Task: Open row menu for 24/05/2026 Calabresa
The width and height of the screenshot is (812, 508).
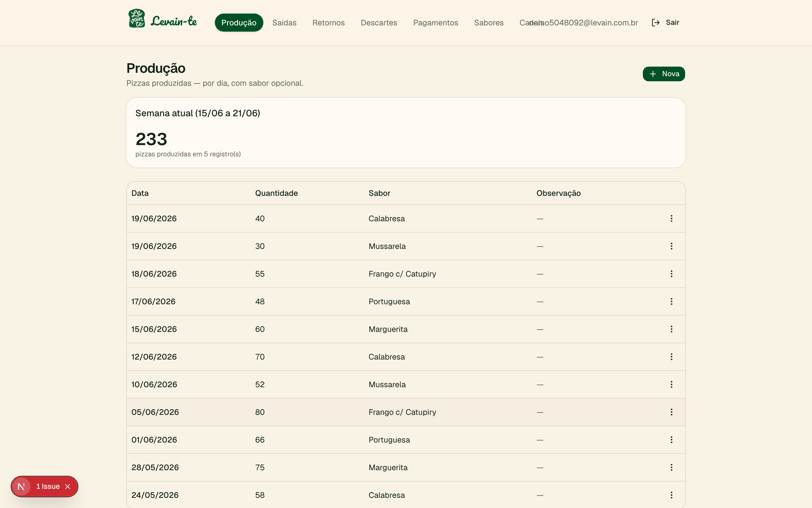Action: pos(671,495)
